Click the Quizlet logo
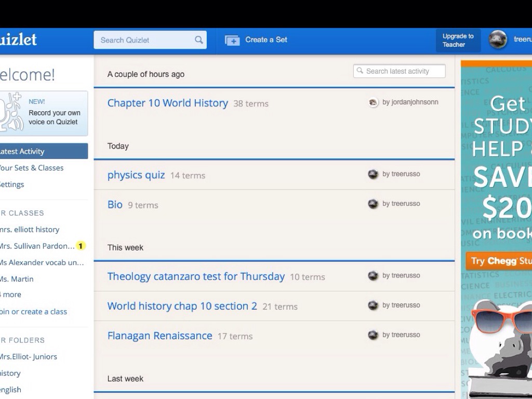 pyautogui.click(x=18, y=40)
